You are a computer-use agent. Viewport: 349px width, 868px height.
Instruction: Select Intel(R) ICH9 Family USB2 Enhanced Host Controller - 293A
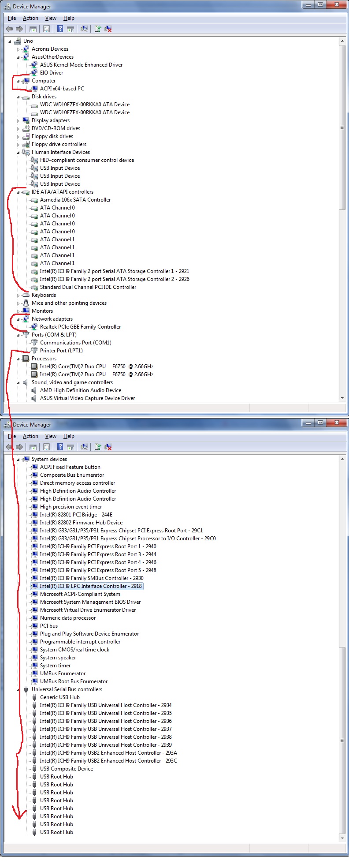(x=108, y=753)
